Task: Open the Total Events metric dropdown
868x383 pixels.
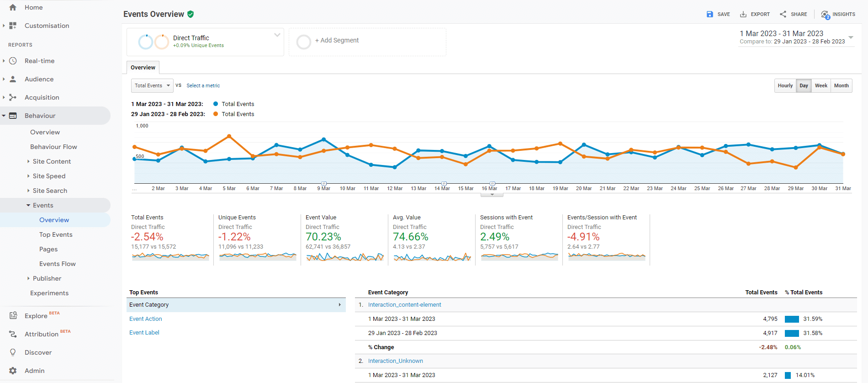Action: tap(152, 85)
